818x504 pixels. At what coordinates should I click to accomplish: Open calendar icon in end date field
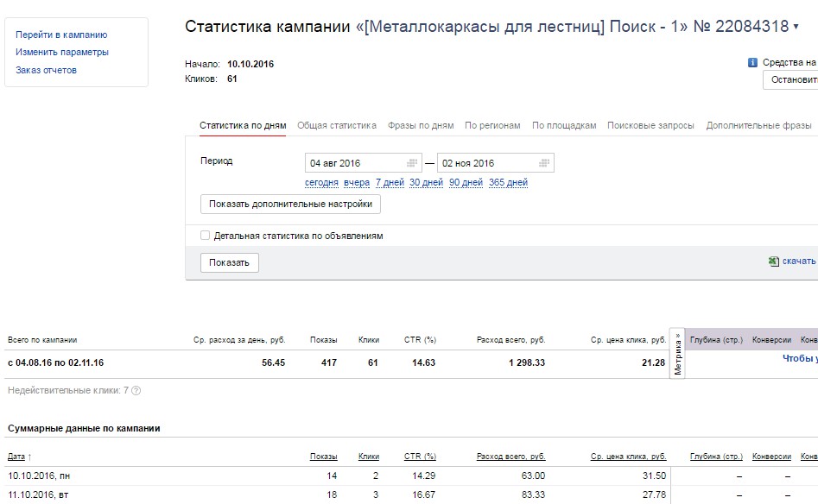(x=544, y=163)
